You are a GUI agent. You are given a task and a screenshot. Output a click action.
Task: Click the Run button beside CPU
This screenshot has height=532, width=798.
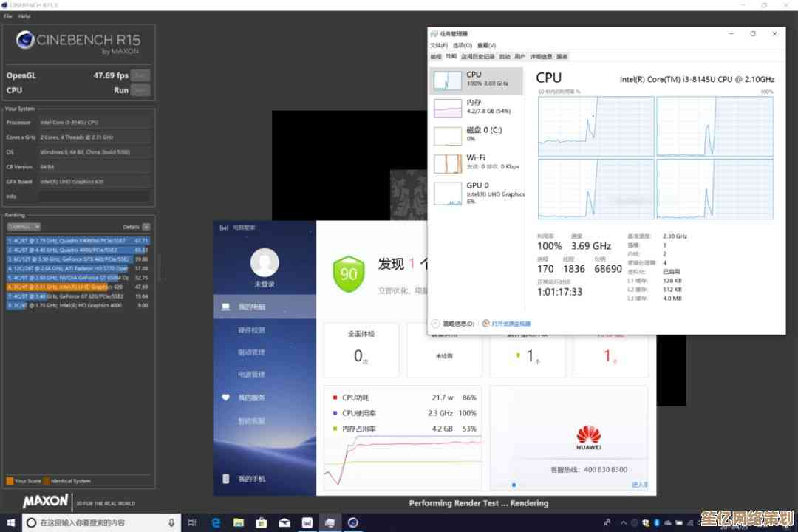point(140,90)
